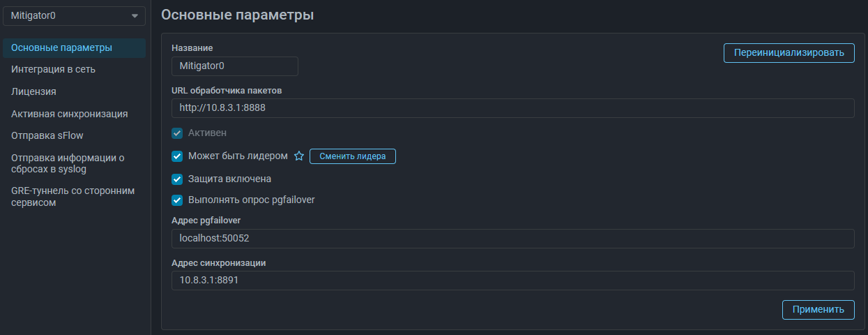Image resolution: width=868 pixels, height=335 pixels.
Task: Click into the Название text field
Action: pyautogui.click(x=234, y=66)
